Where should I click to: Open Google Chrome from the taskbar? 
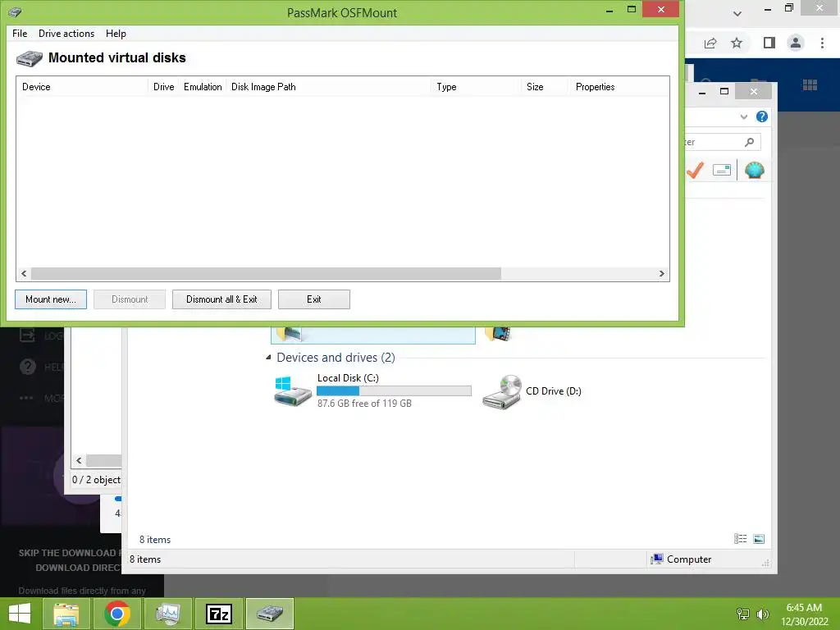coord(117,614)
